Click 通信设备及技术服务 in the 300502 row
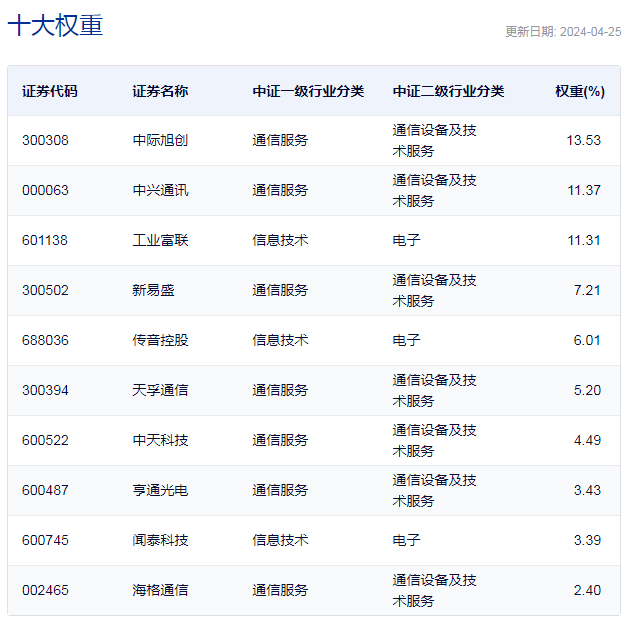 [x=434, y=291]
